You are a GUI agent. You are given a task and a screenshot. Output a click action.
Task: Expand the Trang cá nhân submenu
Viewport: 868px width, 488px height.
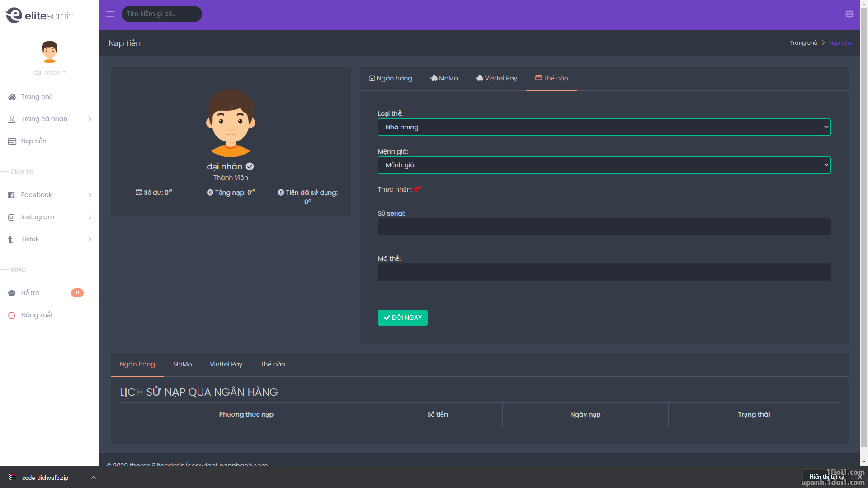pyautogui.click(x=44, y=119)
